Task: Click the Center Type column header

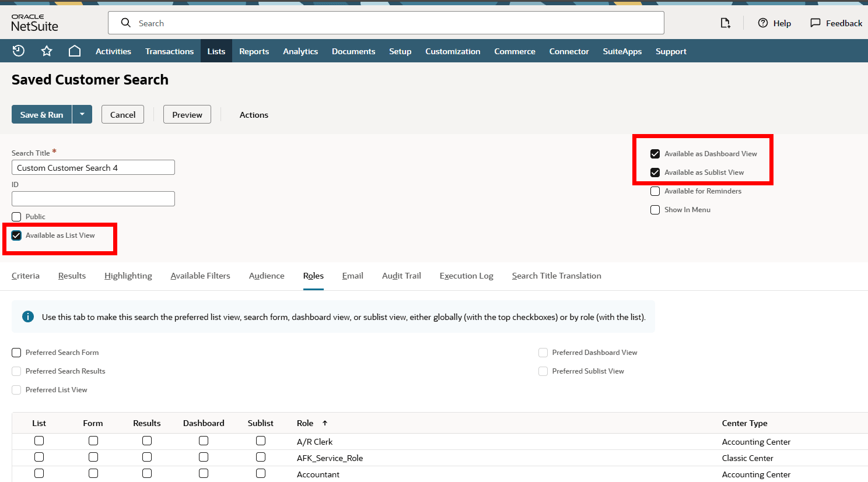Action: [x=744, y=423]
